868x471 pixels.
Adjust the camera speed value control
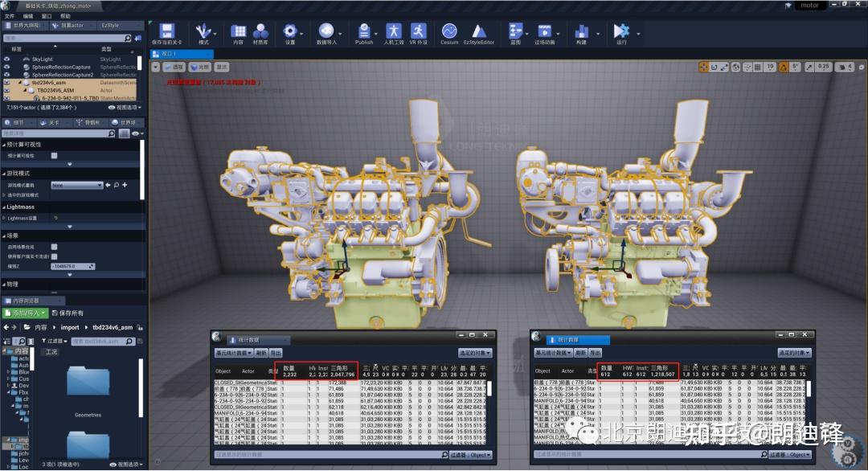[x=842, y=67]
